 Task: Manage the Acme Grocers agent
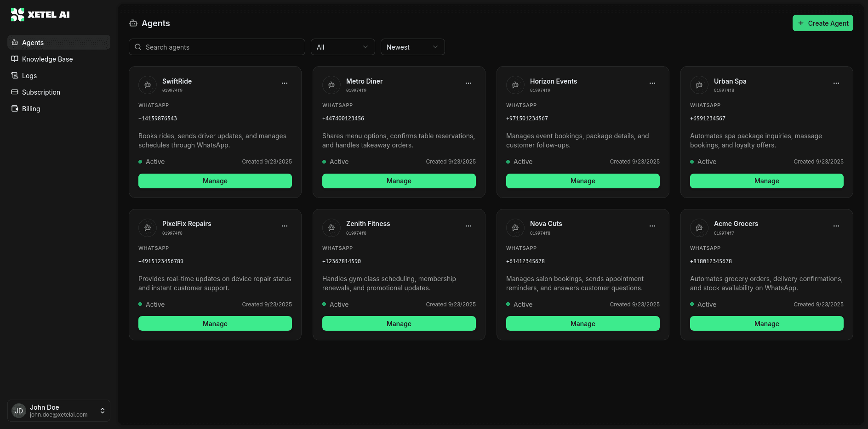point(766,323)
